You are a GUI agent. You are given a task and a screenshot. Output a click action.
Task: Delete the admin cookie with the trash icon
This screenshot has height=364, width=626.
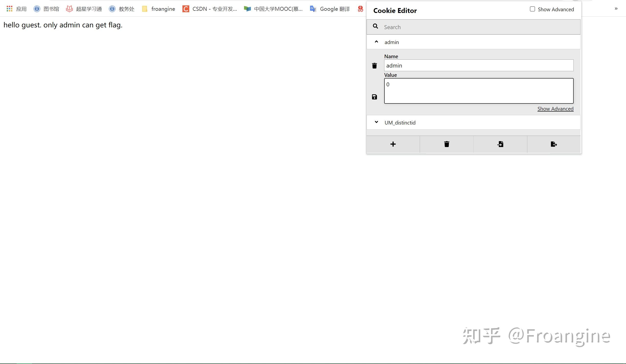pos(375,65)
